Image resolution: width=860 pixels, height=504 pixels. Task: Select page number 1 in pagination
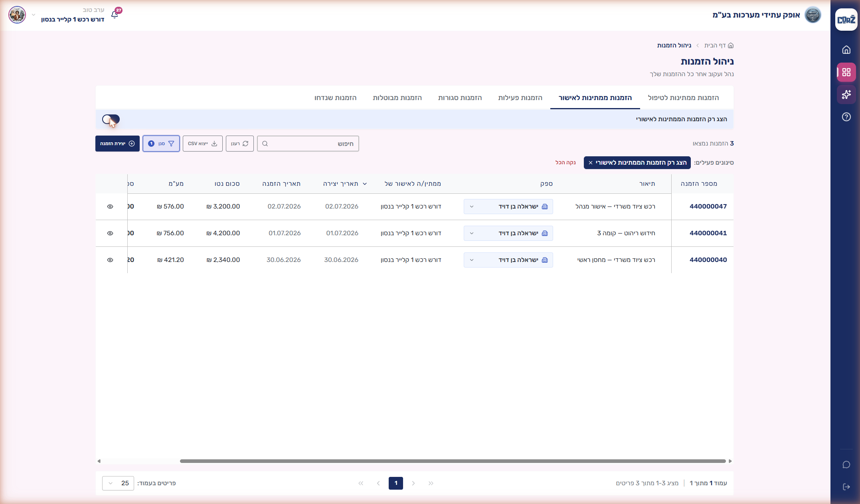point(396,483)
